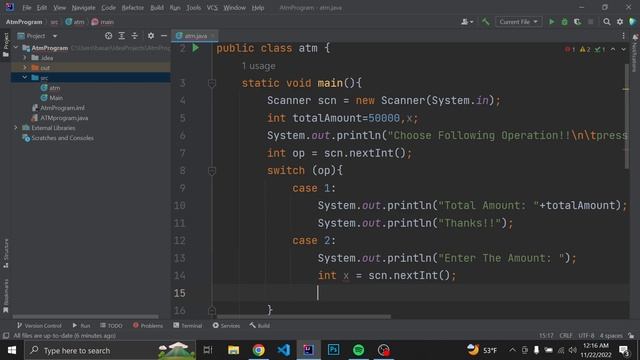Screen dimensions: 640x360
Task: Open File Explorer from taskbar
Action: 233,350
